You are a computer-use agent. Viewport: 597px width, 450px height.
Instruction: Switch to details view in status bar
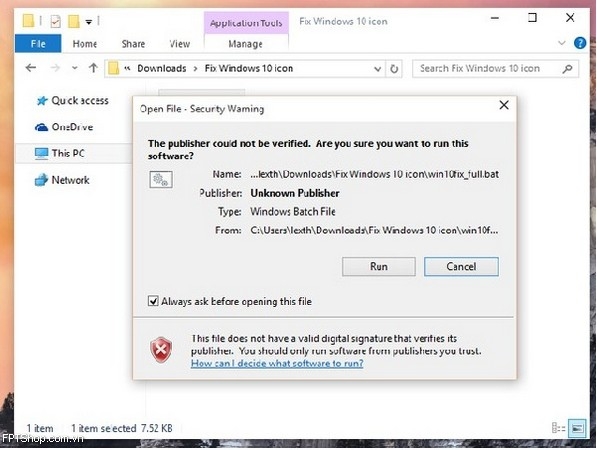point(558,428)
